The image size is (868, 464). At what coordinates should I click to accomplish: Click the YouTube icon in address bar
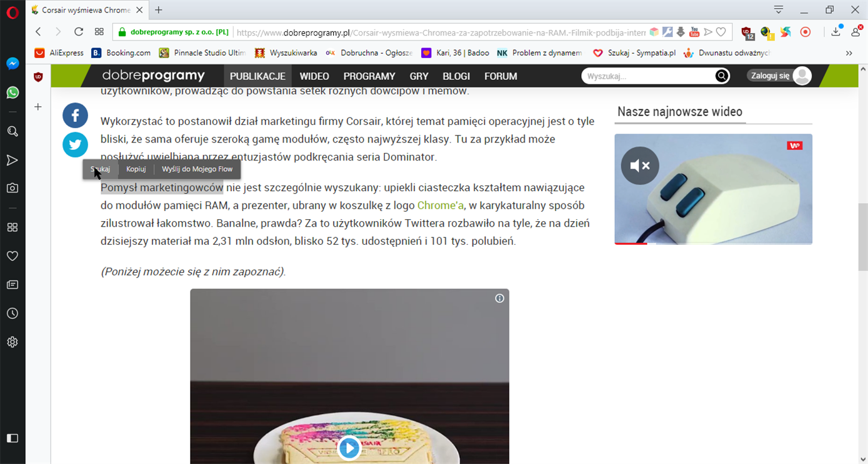(694, 32)
